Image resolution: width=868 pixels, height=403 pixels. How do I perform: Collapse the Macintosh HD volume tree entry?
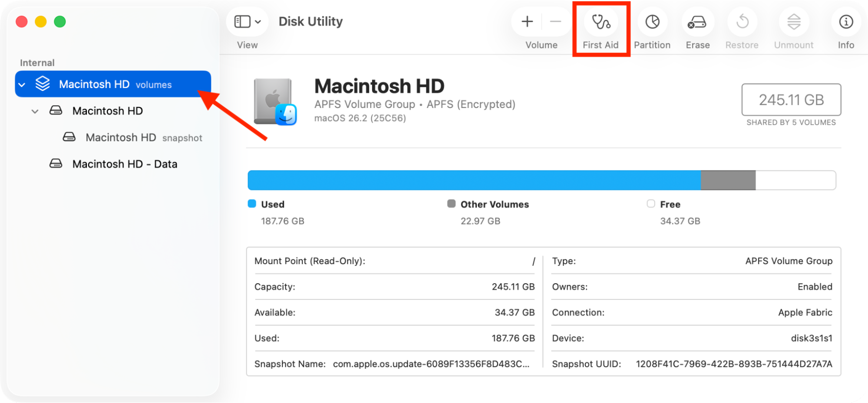(x=35, y=111)
